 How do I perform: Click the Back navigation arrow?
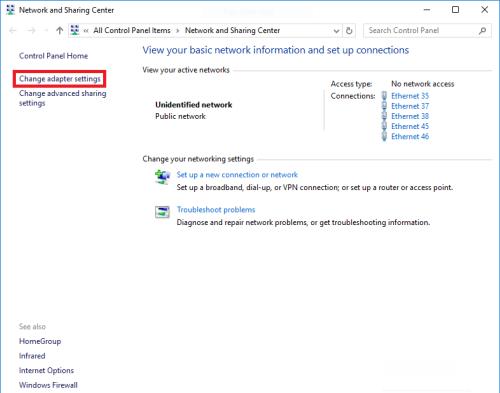coord(13,31)
